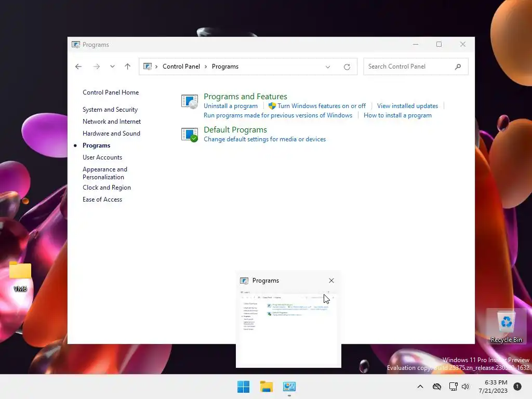Open User Accounts category
532x399 pixels.
coord(102,157)
